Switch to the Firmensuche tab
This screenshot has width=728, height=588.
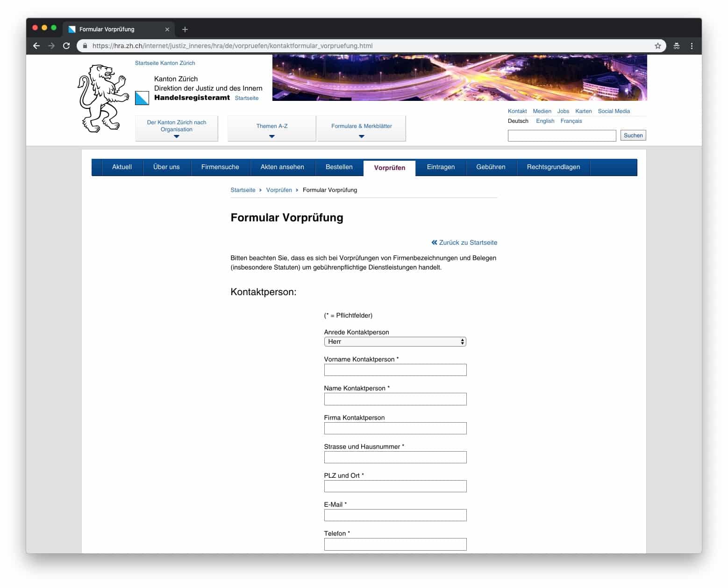[220, 167]
